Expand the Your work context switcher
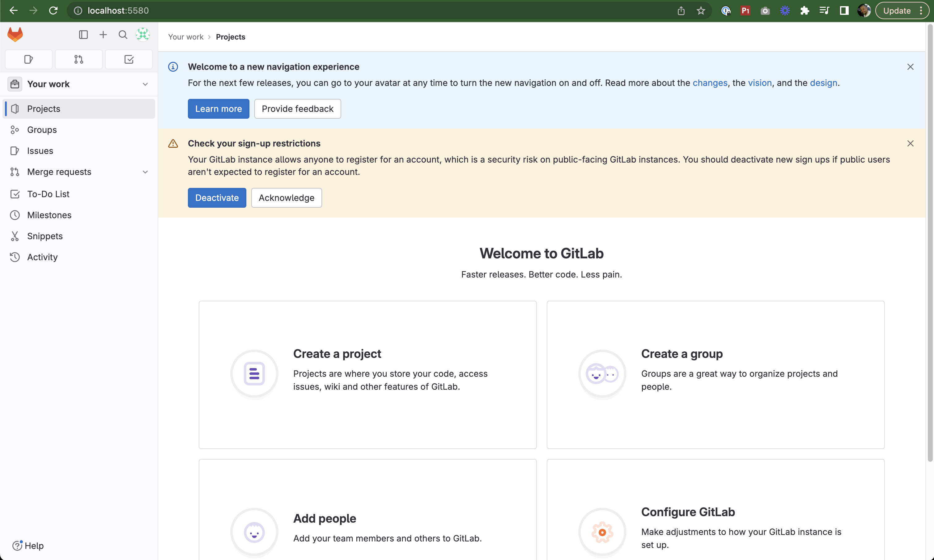The width and height of the screenshot is (934, 560). (79, 84)
